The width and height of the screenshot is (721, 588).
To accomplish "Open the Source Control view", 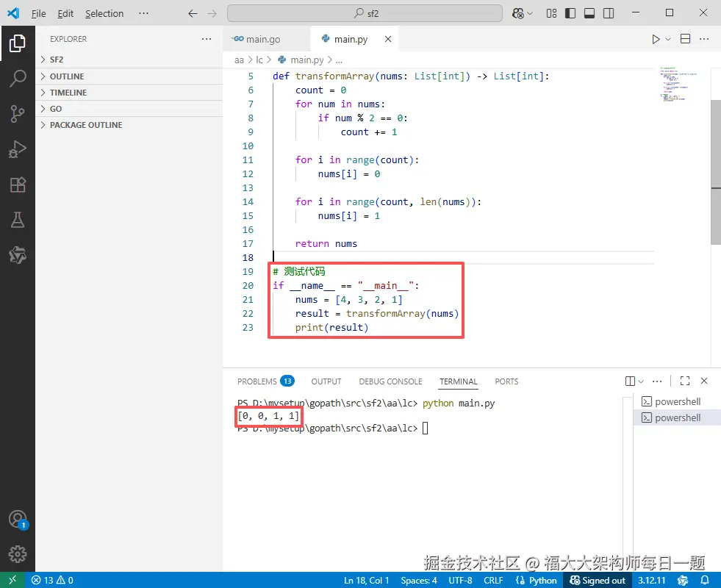I will pos(18,113).
